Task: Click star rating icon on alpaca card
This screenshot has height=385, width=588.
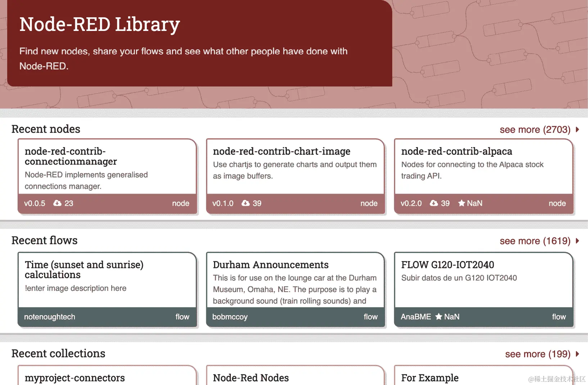Action: click(461, 203)
